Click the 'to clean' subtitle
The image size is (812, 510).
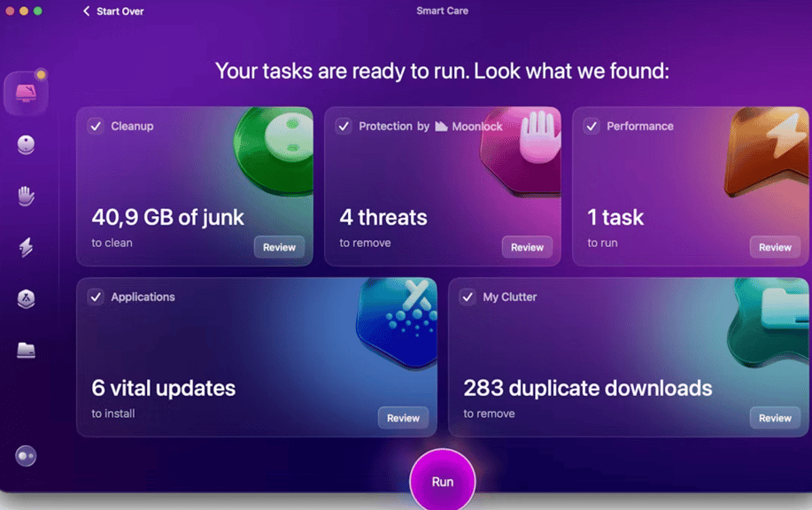pyautogui.click(x=112, y=243)
